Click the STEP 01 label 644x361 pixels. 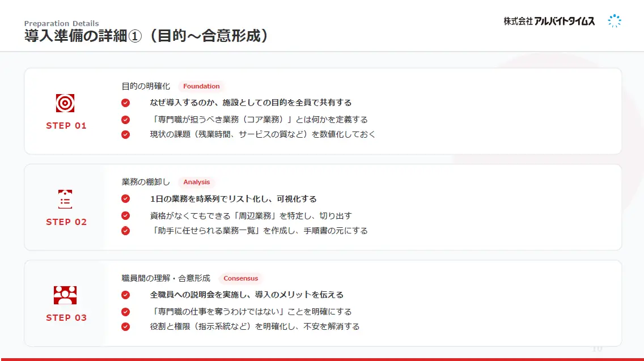click(x=66, y=126)
